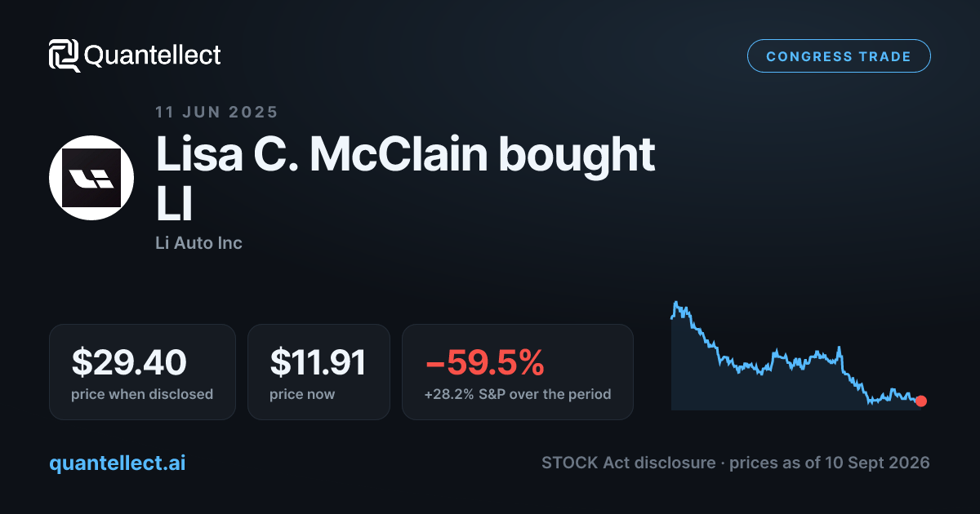The width and height of the screenshot is (980, 514).
Task: Click prices as of 10 Sept 2026 note
Action: click(x=830, y=463)
